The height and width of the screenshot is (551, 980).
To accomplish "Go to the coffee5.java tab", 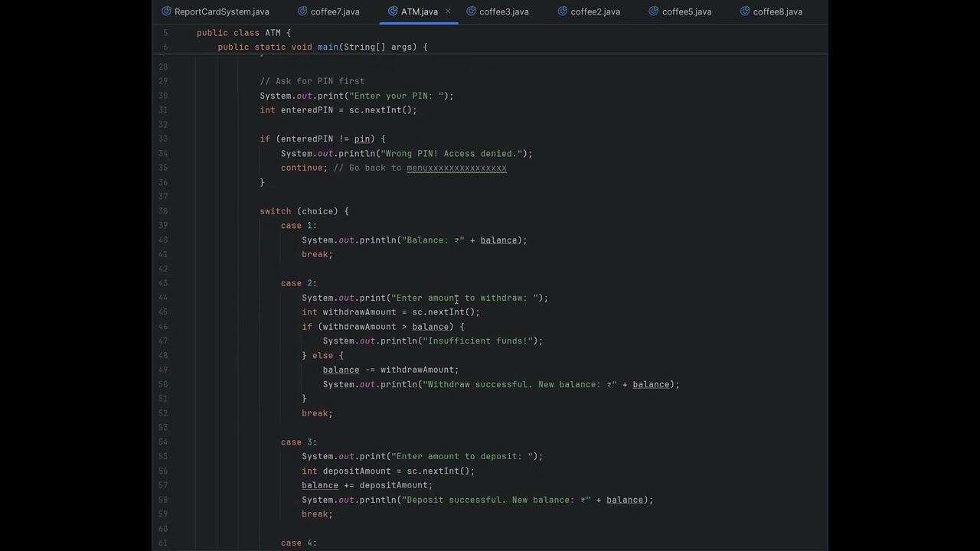I will [687, 11].
